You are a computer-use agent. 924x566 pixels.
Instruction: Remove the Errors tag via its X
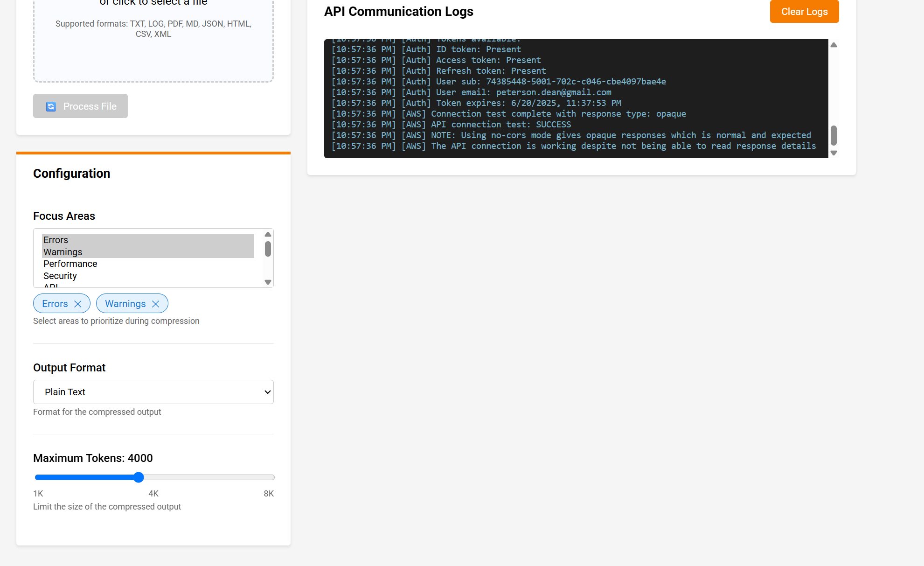click(78, 304)
